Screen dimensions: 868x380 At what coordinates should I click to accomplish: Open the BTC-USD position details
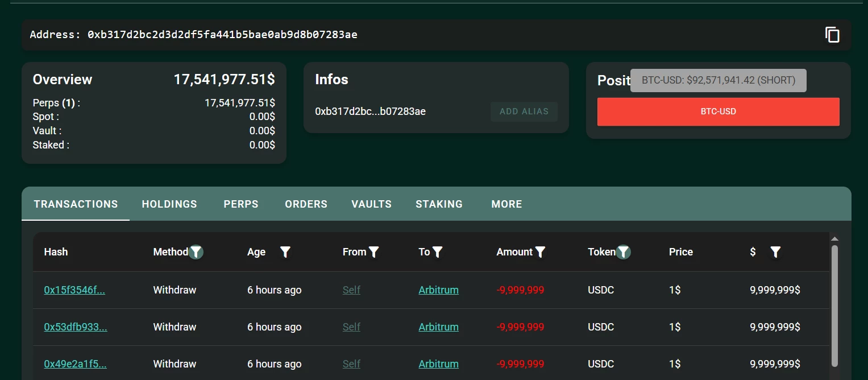tap(718, 111)
